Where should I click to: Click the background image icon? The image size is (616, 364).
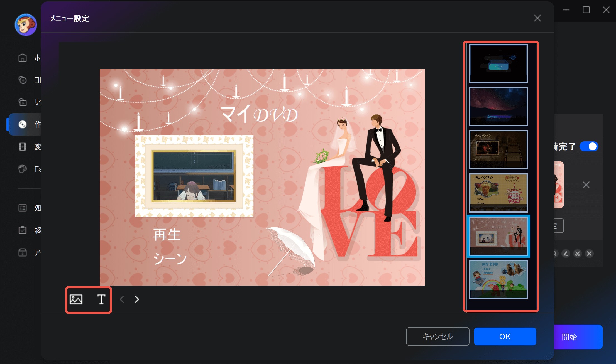[76, 299]
